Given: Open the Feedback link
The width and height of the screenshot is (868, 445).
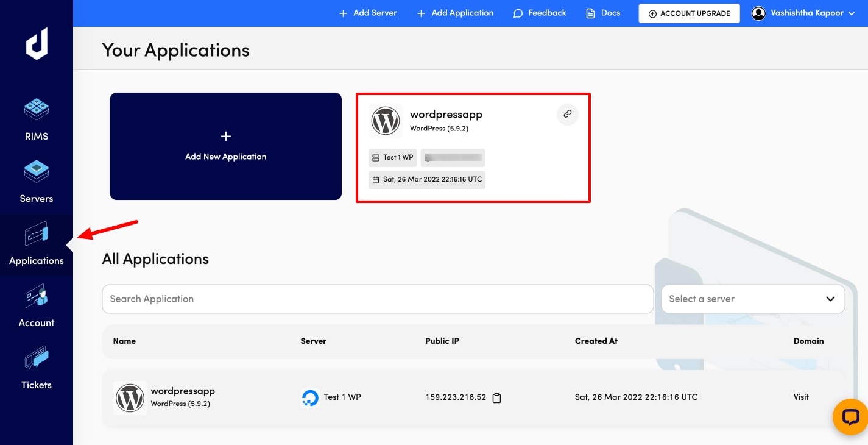Looking at the screenshot, I should click(x=540, y=13).
